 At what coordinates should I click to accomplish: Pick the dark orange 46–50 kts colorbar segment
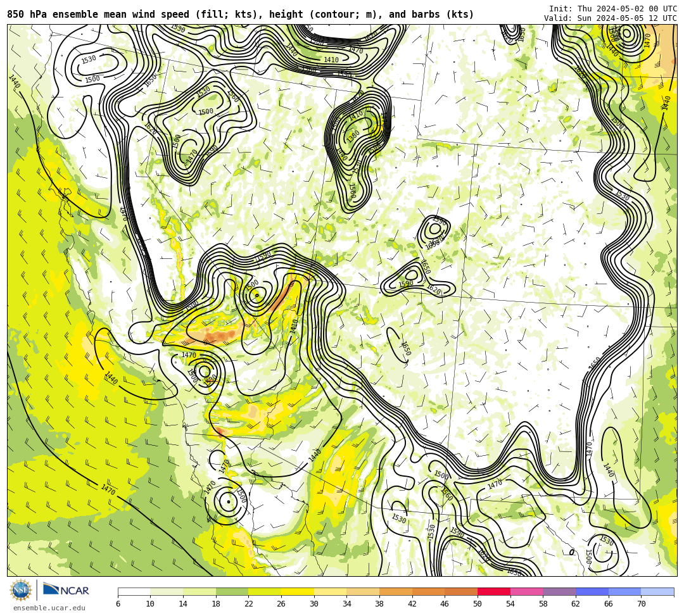(461, 592)
